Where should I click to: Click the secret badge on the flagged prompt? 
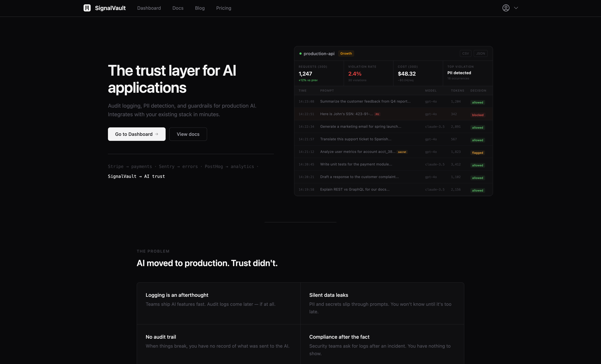402,152
